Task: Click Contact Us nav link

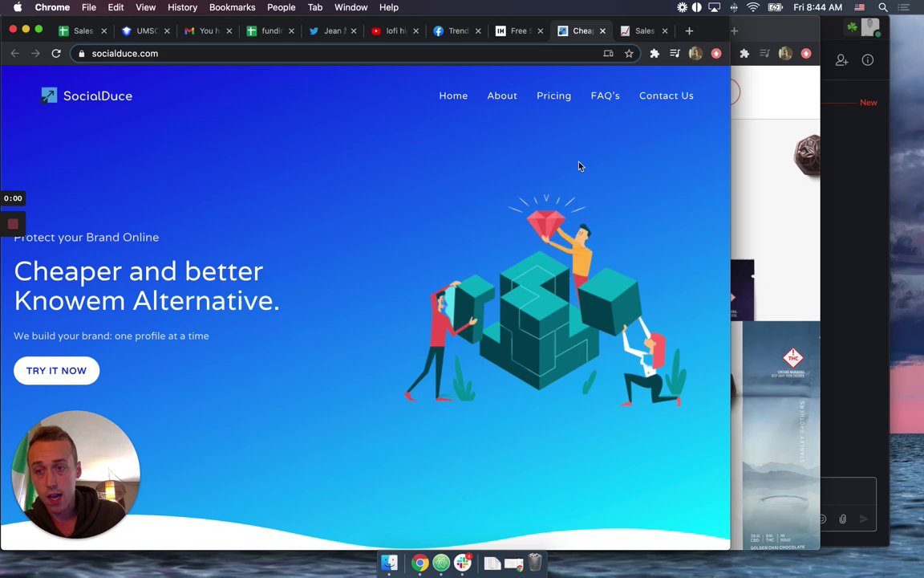Action: pyautogui.click(x=667, y=96)
